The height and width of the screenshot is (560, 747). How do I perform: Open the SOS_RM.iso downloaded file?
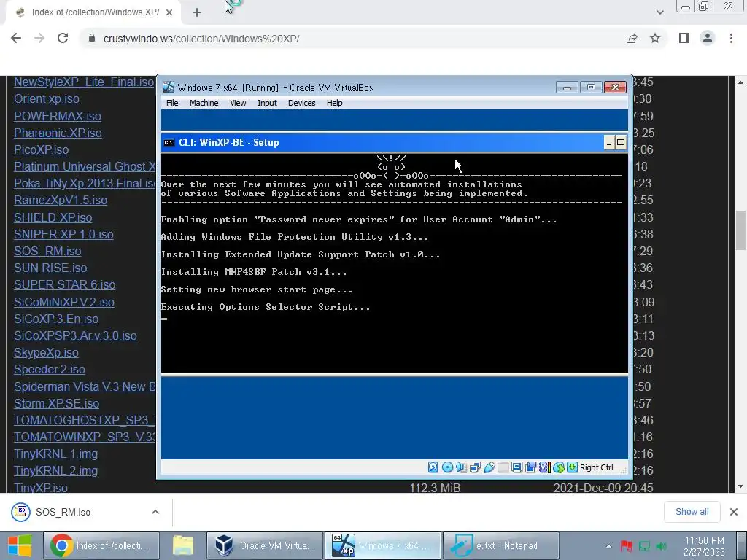(63, 512)
